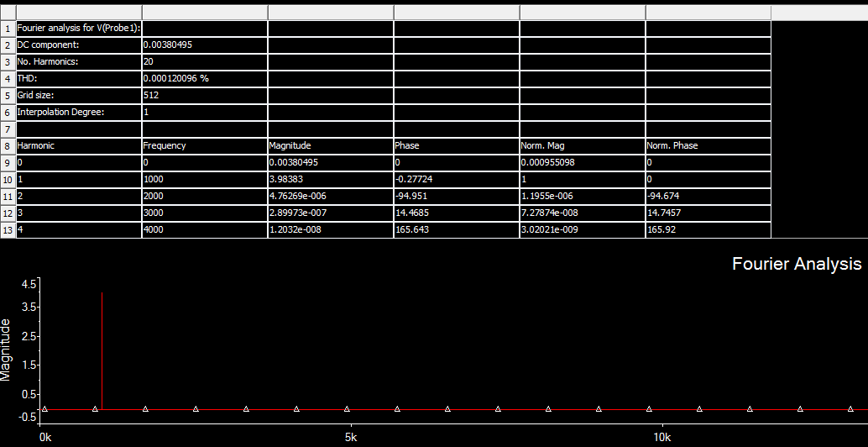Viewport: 868px width, 447px height.
Task: Click the frequency cell 1000
Action: (x=205, y=180)
